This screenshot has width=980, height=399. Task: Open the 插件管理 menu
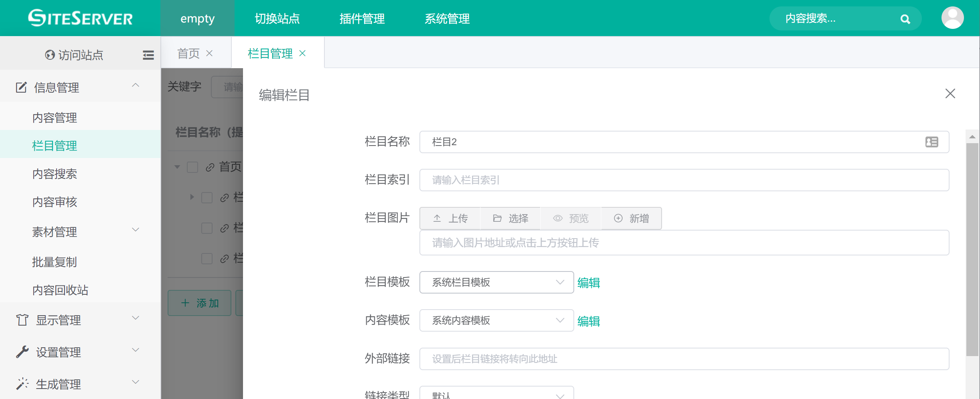[362, 18]
